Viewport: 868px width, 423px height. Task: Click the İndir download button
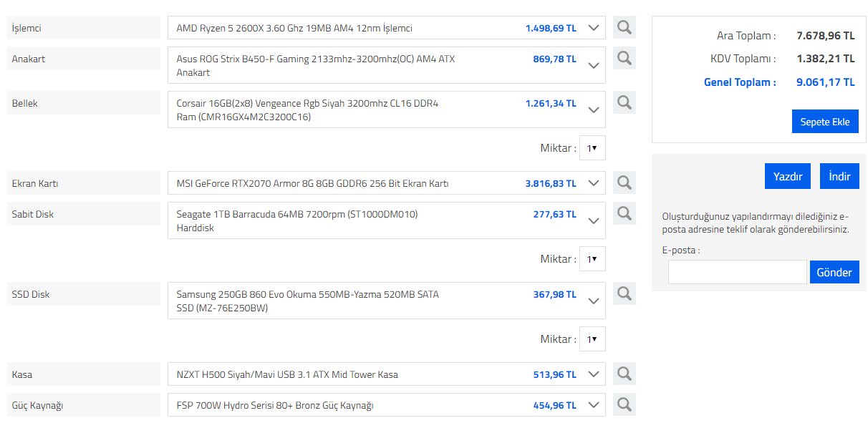click(839, 176)
